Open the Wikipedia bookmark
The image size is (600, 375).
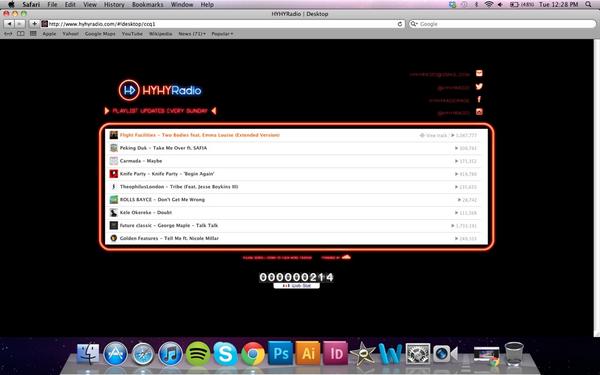(161, 34)
